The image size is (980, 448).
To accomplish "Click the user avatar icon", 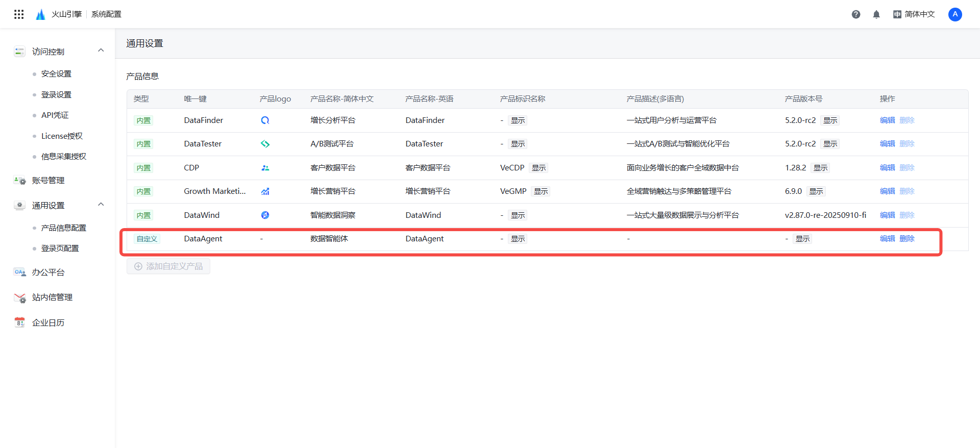I will tap(955, 14).
